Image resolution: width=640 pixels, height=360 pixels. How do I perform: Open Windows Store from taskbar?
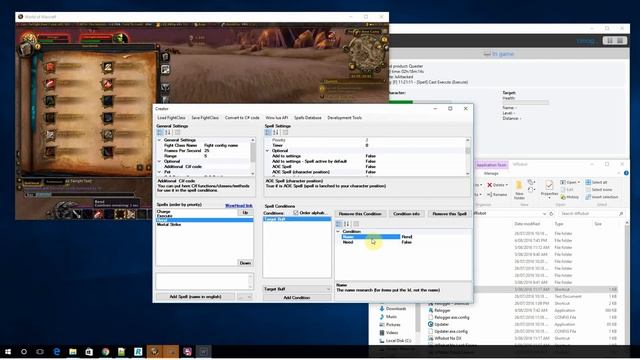(89, 351)
